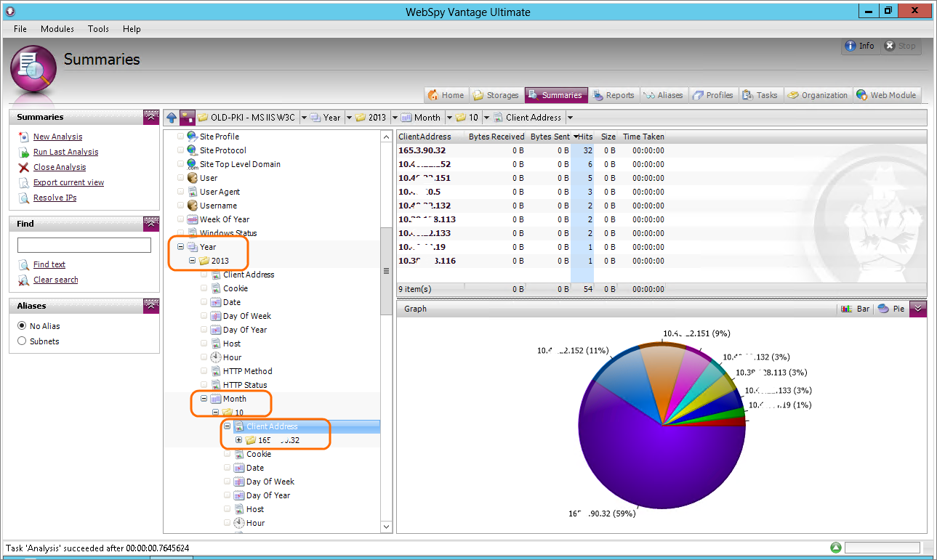Open dropdown arrow after Month in breadcrumb
This screenshot has height=560, width=937.
click(x=449, y=117)
